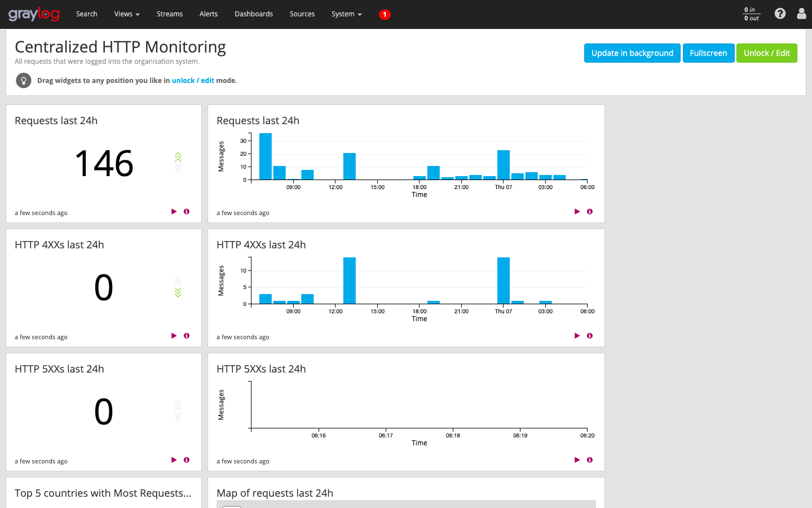The image size is (812, 508).
Task: Go to Streams
Action: (x=170, y=14)
